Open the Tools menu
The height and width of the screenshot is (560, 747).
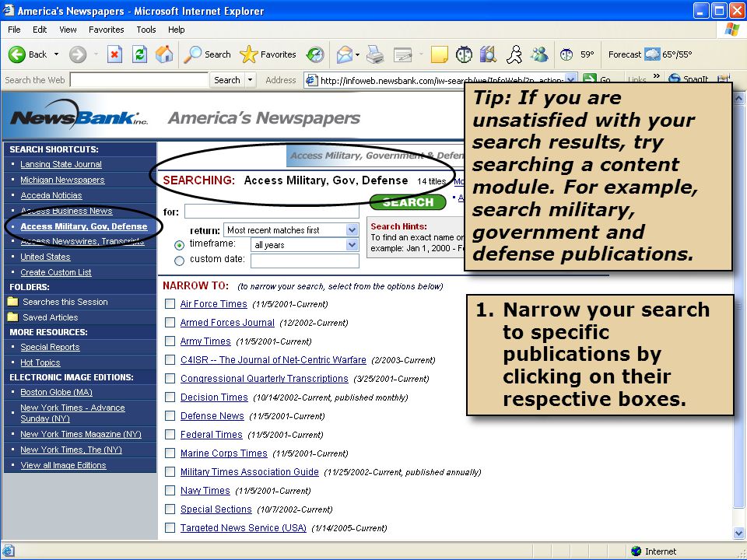point(146,30)
